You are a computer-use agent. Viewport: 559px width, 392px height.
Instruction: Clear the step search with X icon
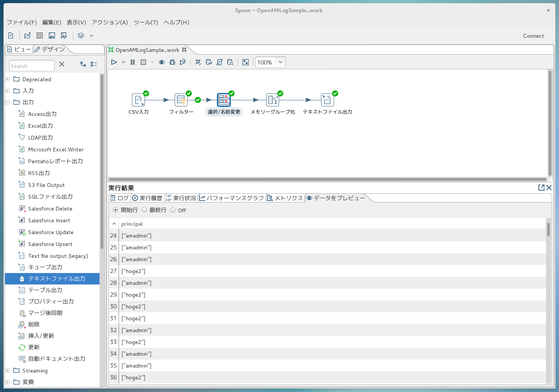tap(62, 64)
